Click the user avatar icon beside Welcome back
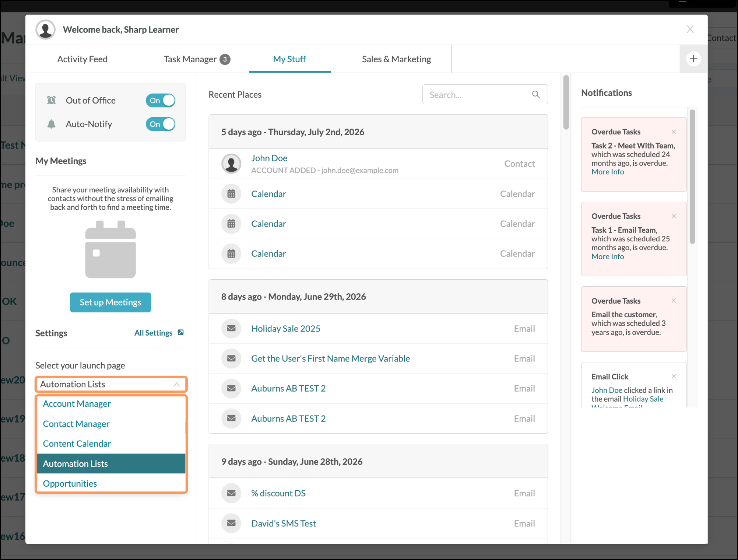 click(x=46, y=29)
